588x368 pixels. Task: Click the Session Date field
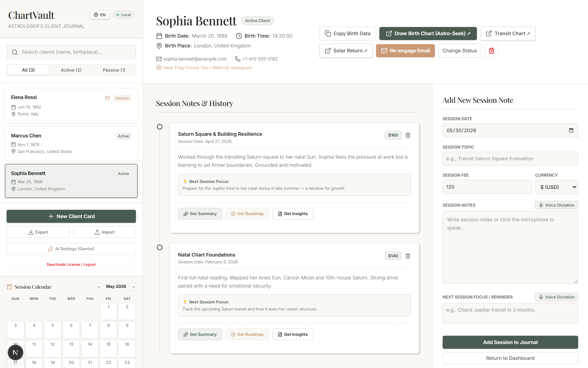coord(510,130)
